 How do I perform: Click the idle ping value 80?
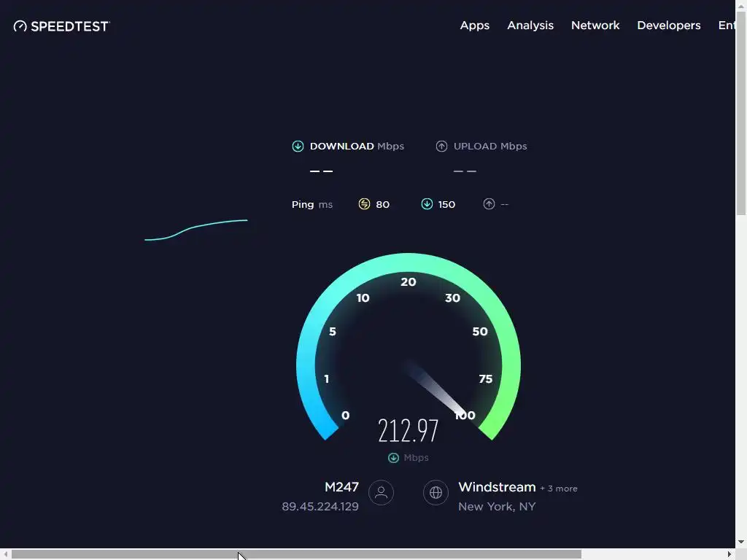tap(382, 204)
